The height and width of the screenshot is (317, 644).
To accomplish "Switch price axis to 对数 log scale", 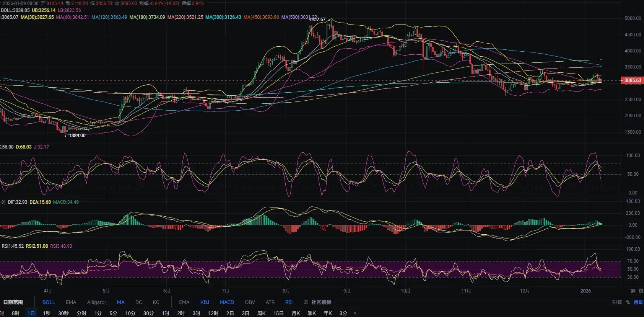I will (617, 302).
